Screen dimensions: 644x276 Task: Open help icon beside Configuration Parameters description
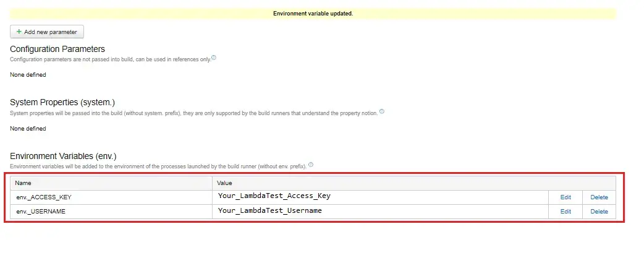click(x=214, y=58)
